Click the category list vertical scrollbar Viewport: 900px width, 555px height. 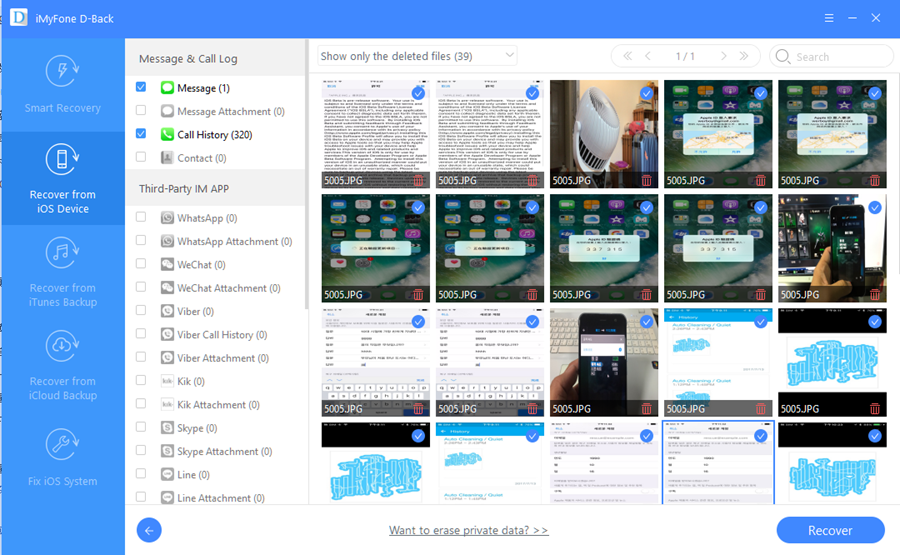307,174
